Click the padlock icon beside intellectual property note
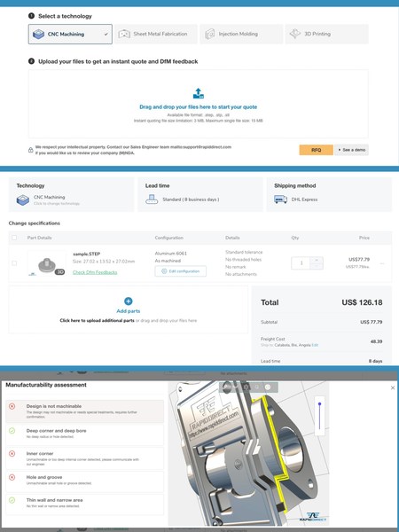The width and height of the screenshot is (399, 532). 30,150
